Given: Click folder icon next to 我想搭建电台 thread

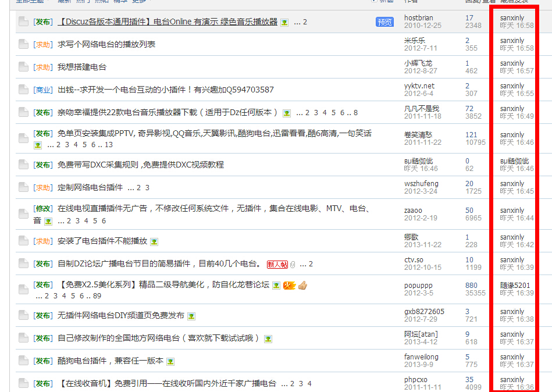Looking at the screenshot, I should 23,67.
